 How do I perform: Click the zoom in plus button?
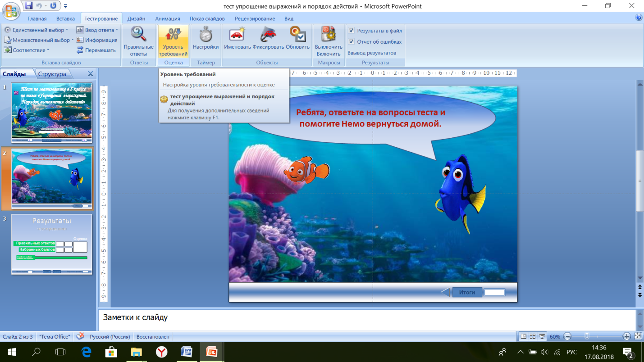[626, 336]
